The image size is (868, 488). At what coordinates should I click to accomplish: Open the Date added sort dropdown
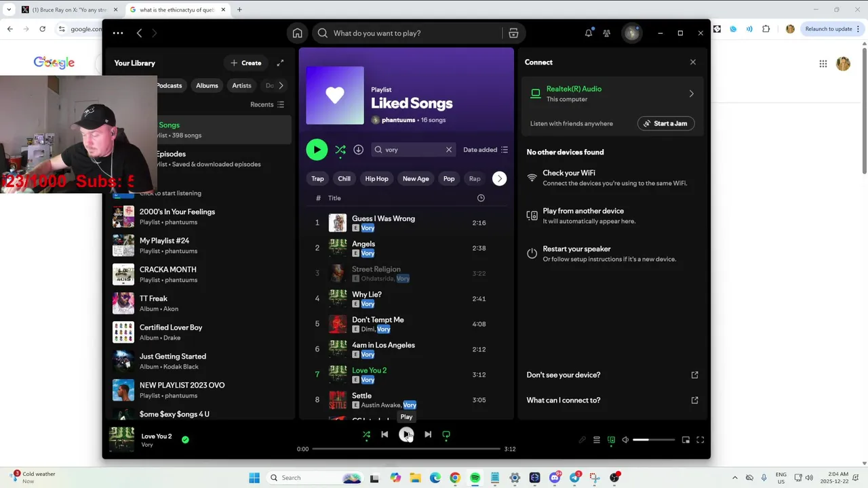[486, 150]
